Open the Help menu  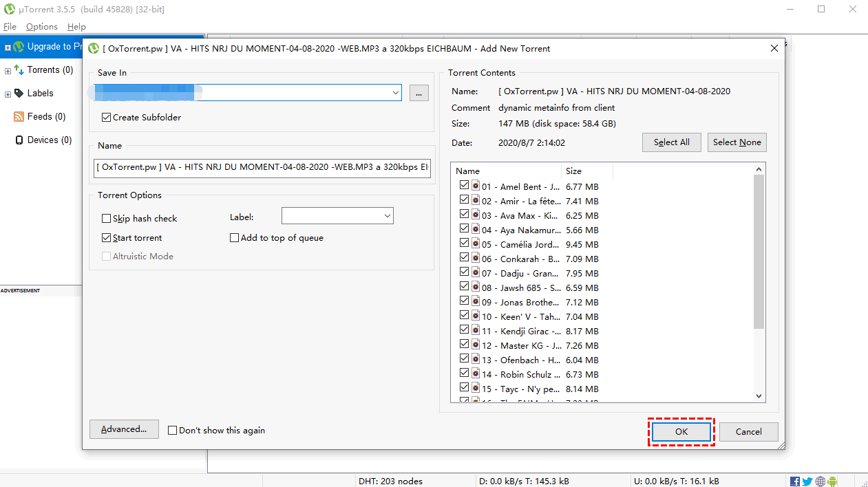tap(76, 27)
